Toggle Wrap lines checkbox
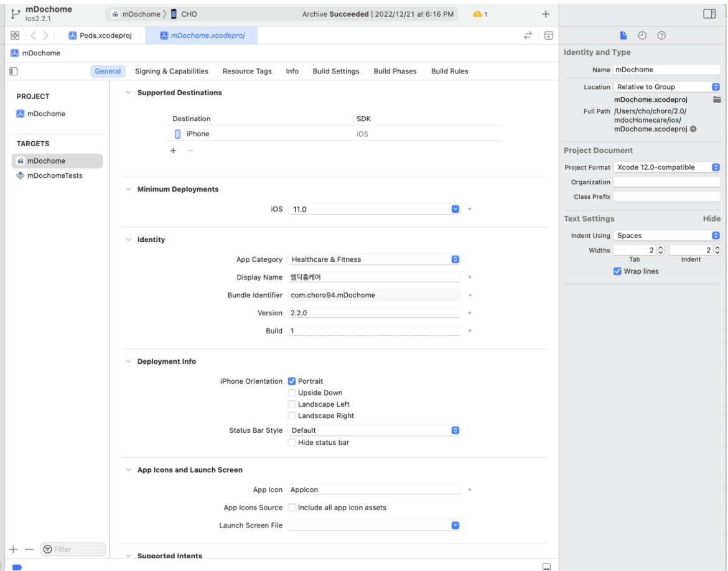 617,271
